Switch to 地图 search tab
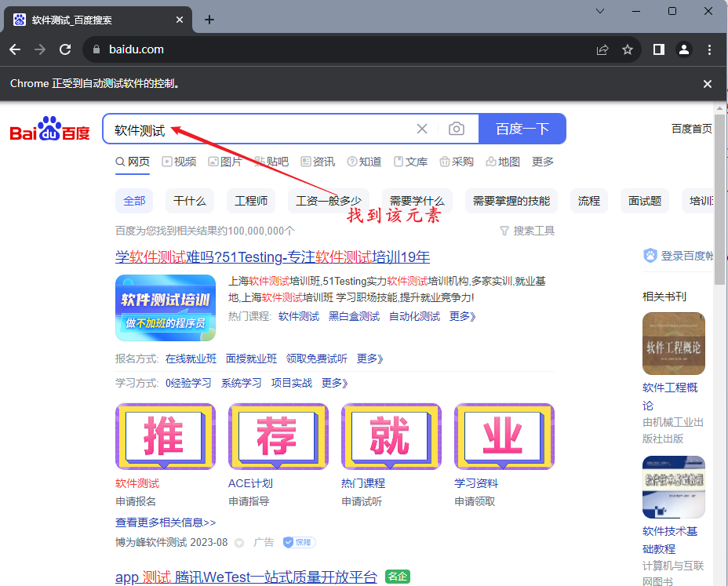728x586 pixels. [503, 162]
